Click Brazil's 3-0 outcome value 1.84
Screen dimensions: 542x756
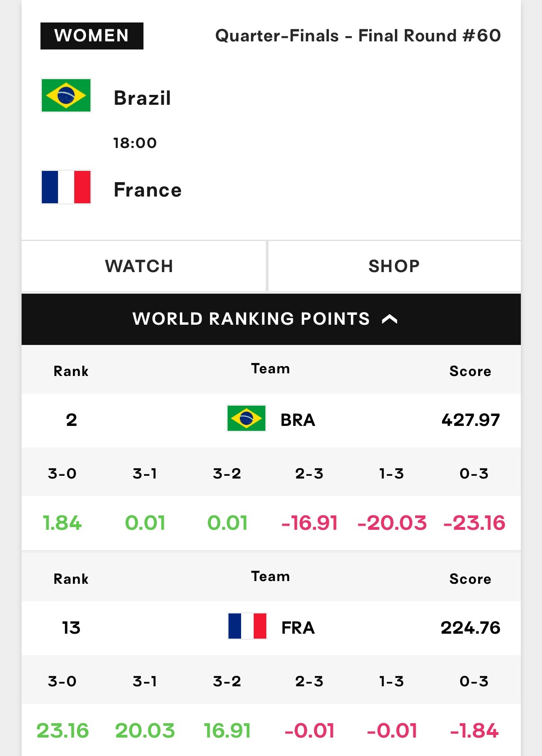62,523
